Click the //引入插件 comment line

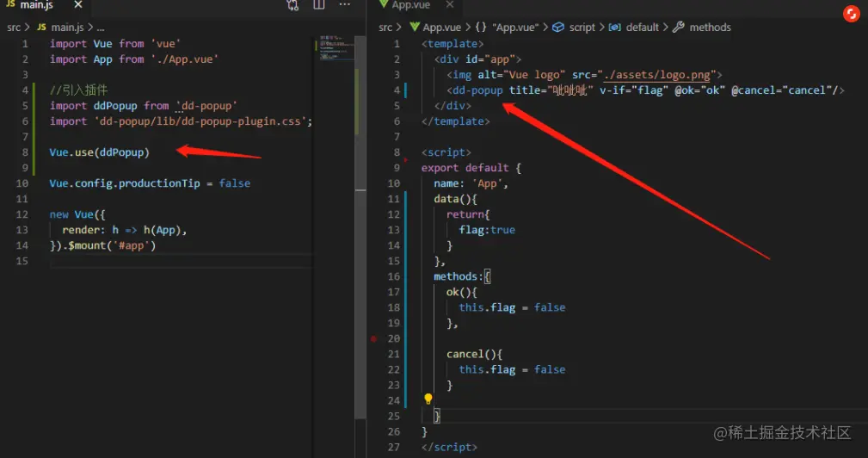click(x=78, y=90)
